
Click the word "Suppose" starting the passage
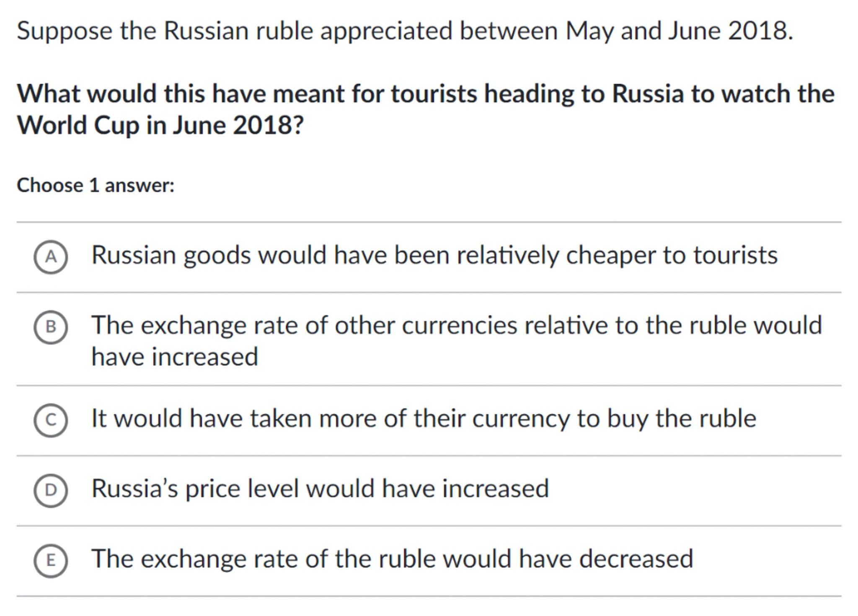pos(65,31)
